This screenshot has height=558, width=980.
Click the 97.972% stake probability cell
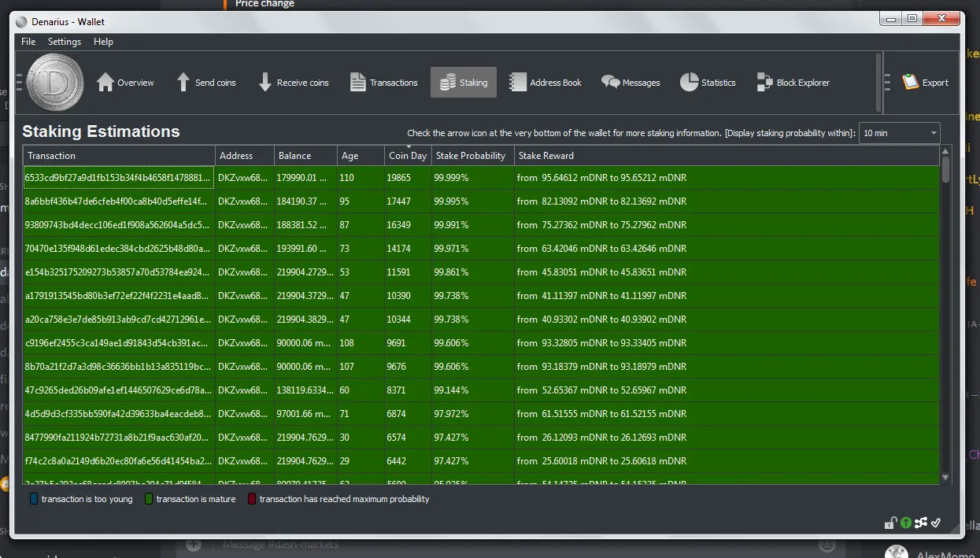pos(472,414)
